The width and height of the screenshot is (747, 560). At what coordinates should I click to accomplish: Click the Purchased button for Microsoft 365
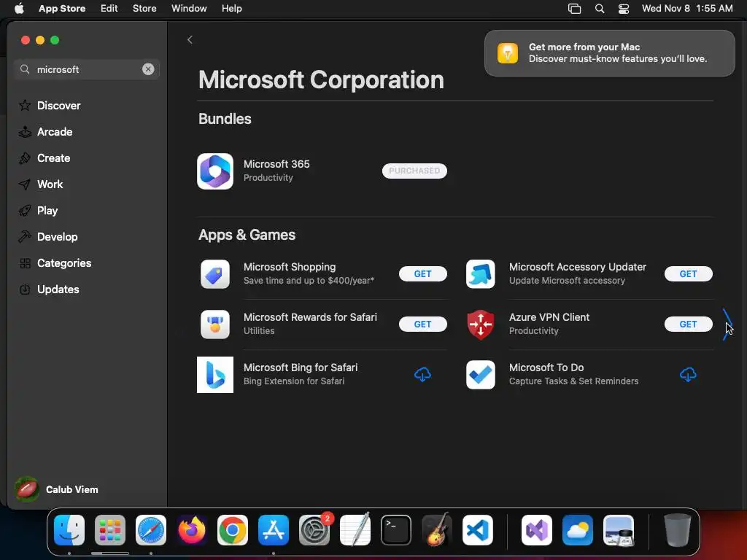[414, 171]
